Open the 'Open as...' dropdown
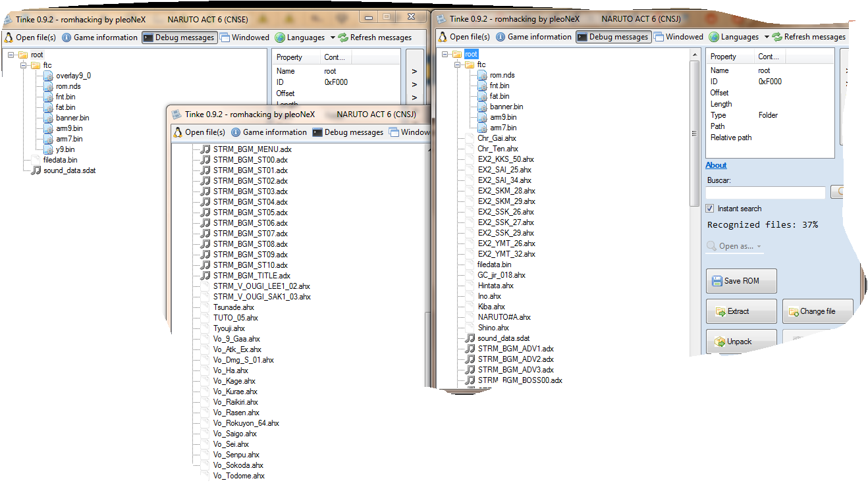The width and height of the screenshot is (868, 483). coord(734,246)
